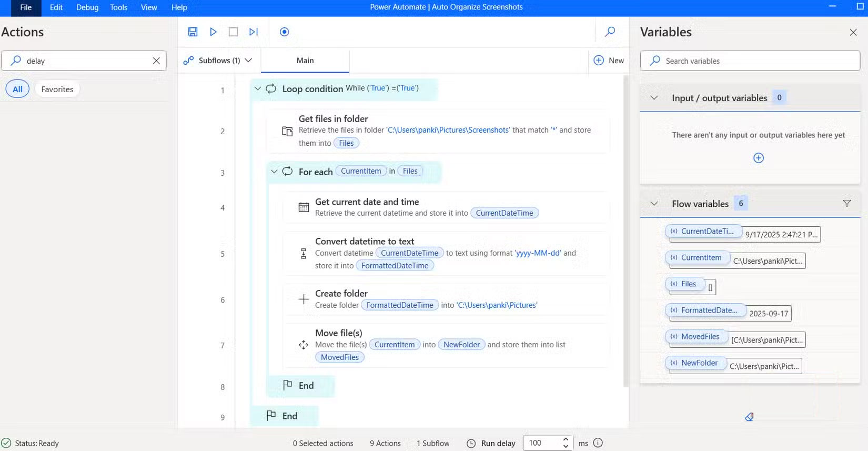The image size is (868, 451).
Task: Increase Run delay with up arrow
Action: coord(566,439)
